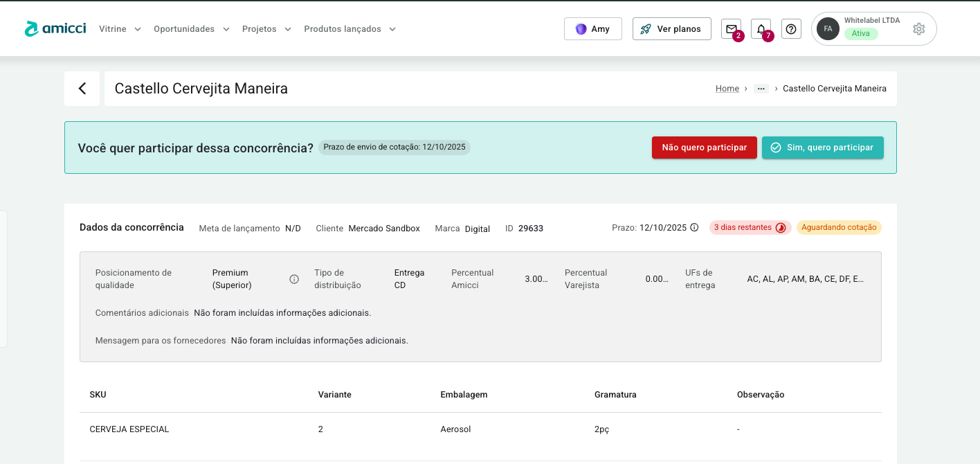Accept with Sim, quero participar
This screenshot has height=464, width=980.
pos(822,148)
